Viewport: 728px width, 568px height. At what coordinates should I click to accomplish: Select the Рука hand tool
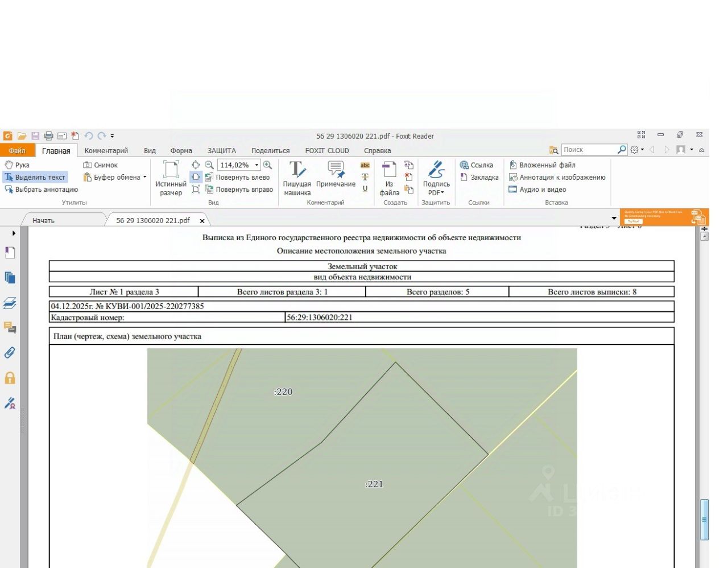click(17, 165)
